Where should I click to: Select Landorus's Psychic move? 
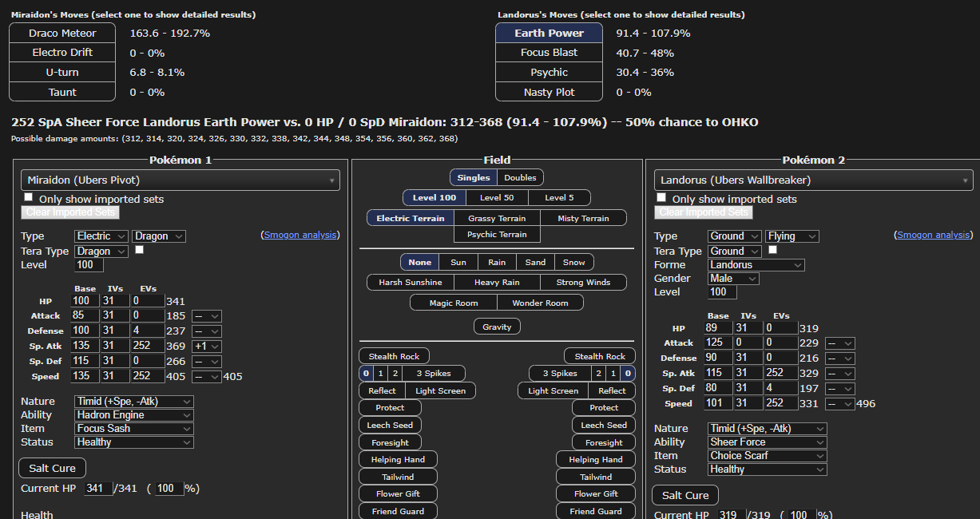[x=549, y=72]
